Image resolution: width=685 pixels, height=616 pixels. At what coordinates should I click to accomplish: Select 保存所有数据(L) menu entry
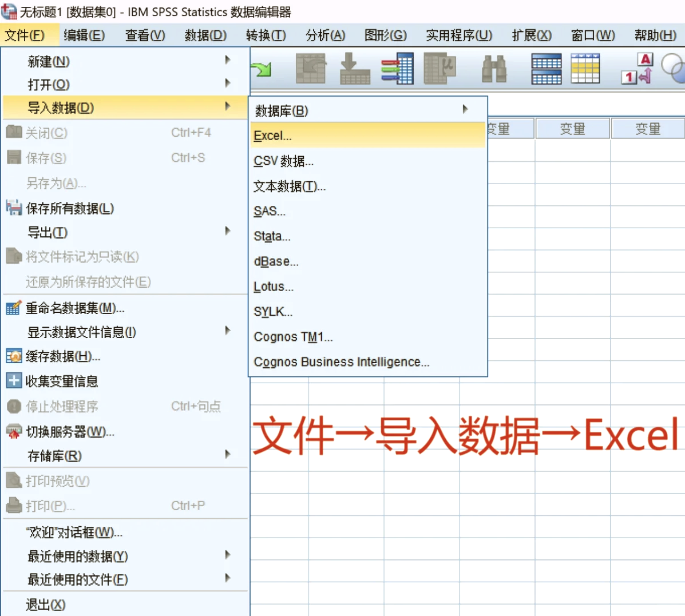[125, 208]
